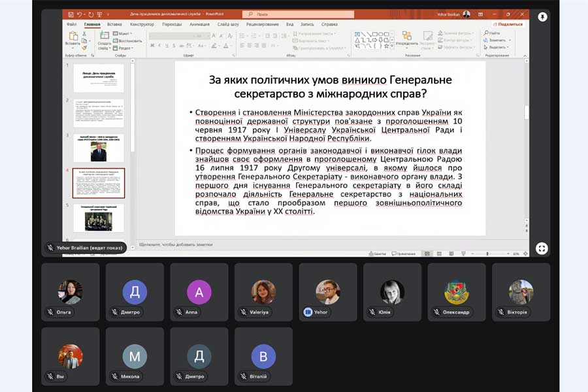Click participant tile of Yehor

[x=328, y=292]
